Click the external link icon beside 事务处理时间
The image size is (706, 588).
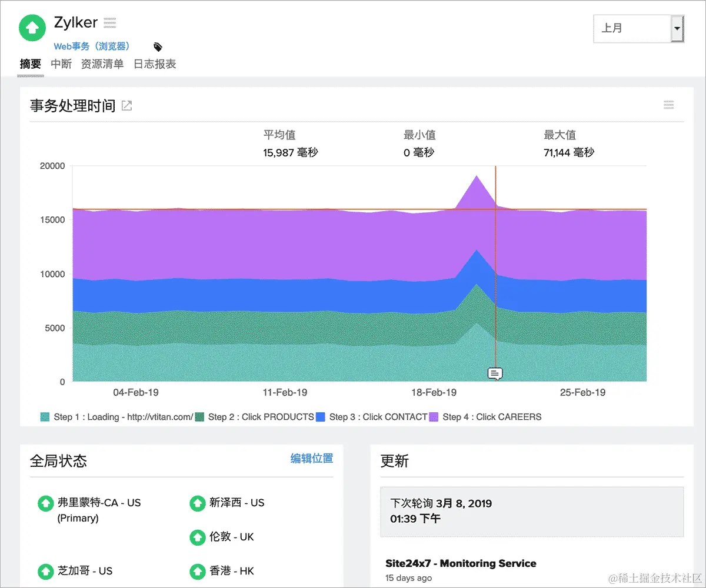point(126,105)
